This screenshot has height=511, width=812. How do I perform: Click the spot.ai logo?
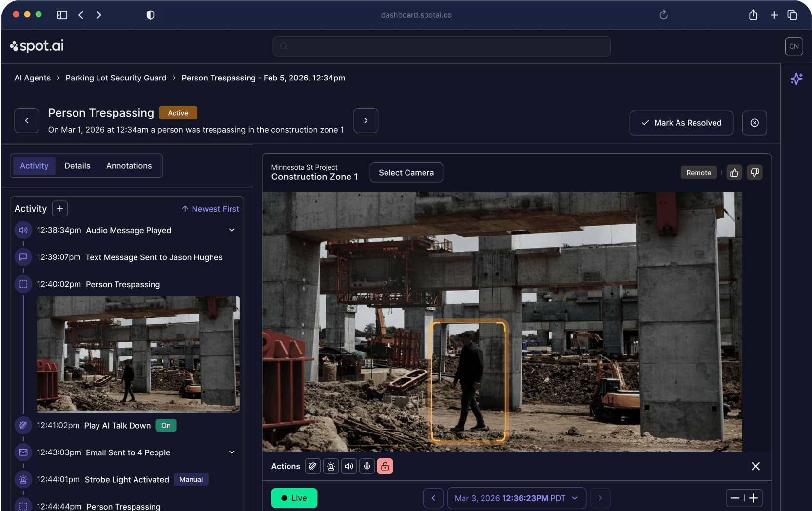(37, 46)
